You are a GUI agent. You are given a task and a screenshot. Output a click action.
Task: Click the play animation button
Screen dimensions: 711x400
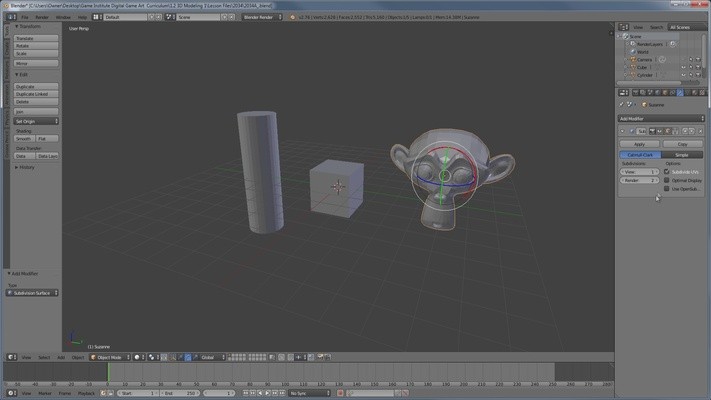coord(268,393)
